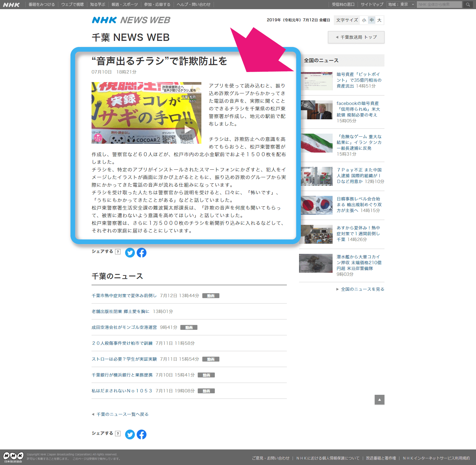This screenshot has height=465, width=476.
Task: Open the 地域: 東京 region dropdown
Action: (x=401, y=5)
